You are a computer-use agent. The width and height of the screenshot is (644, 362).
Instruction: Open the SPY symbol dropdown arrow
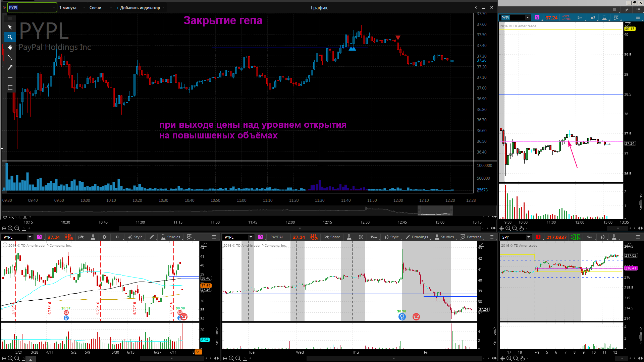click(x=529, y=237)
